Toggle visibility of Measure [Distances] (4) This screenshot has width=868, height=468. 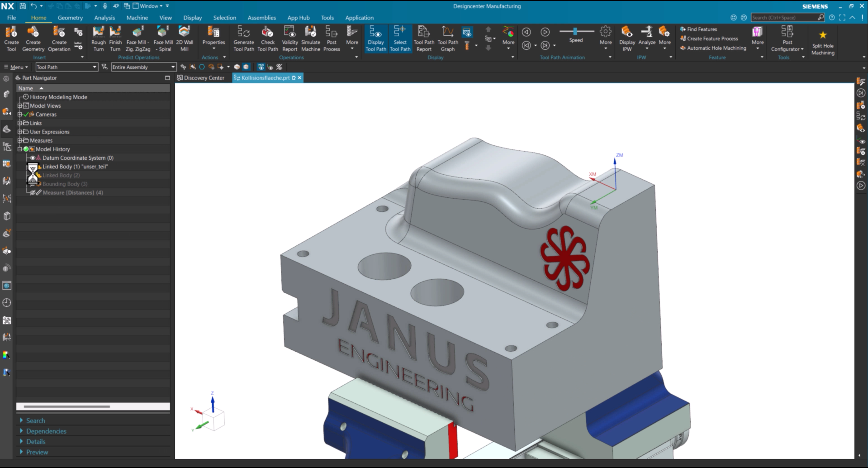click(32, 193)
